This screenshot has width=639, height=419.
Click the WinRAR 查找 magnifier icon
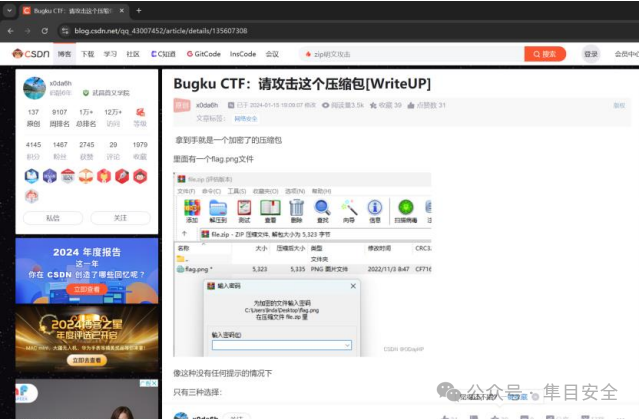click(x=322, y=211)
